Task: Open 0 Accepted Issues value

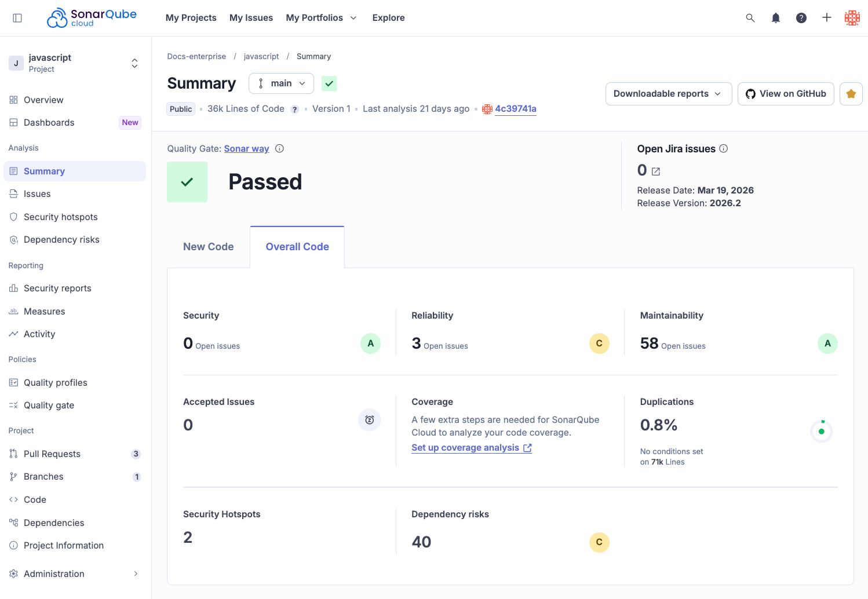Action: coord(188,425)
